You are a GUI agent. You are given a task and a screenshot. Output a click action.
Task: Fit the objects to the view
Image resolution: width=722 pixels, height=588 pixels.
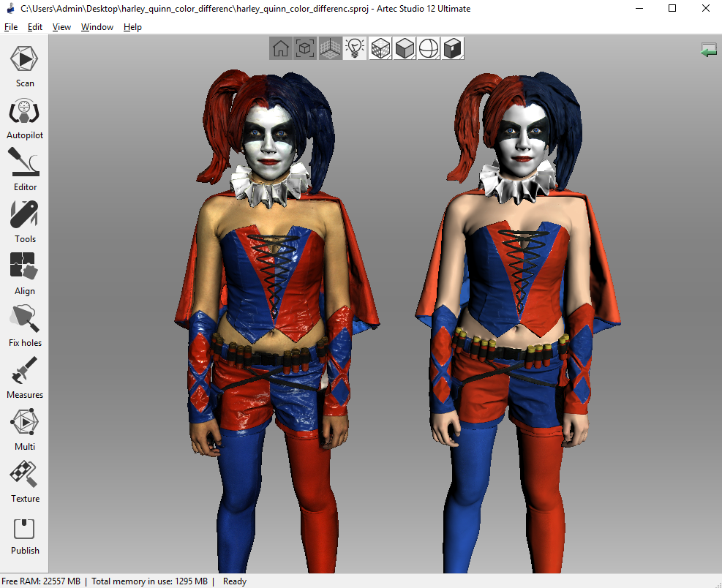[x=305, y=48]
